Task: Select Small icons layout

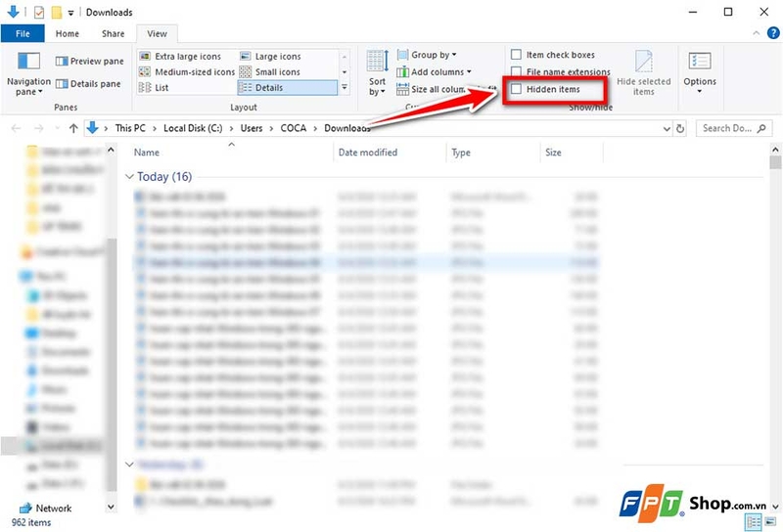Action: pos(270,71)
